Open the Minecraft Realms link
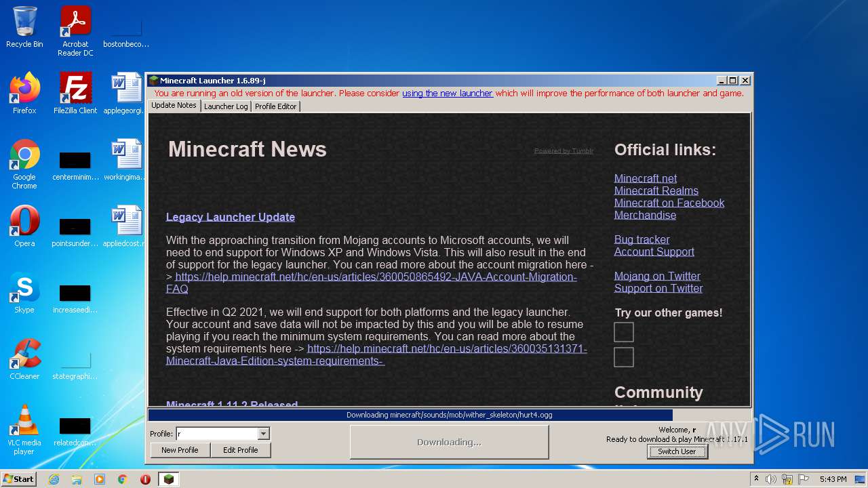 (x=656, y=190)
